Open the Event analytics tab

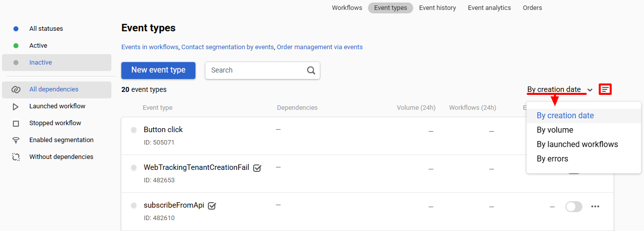489,8
